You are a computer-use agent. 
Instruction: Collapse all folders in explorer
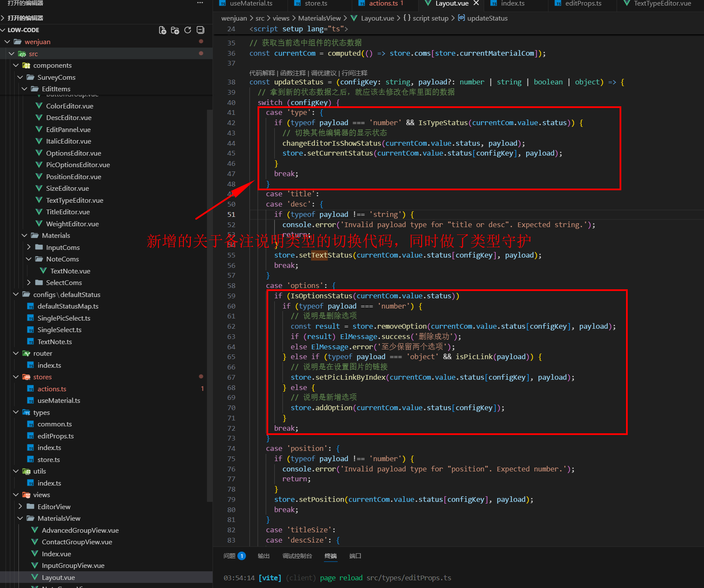point(200,30)
